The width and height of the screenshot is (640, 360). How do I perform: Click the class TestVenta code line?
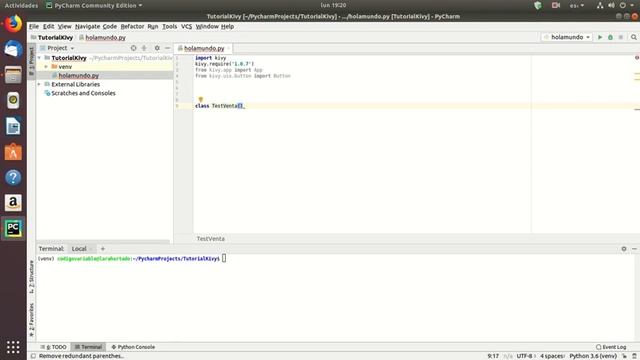click(219, 106)
